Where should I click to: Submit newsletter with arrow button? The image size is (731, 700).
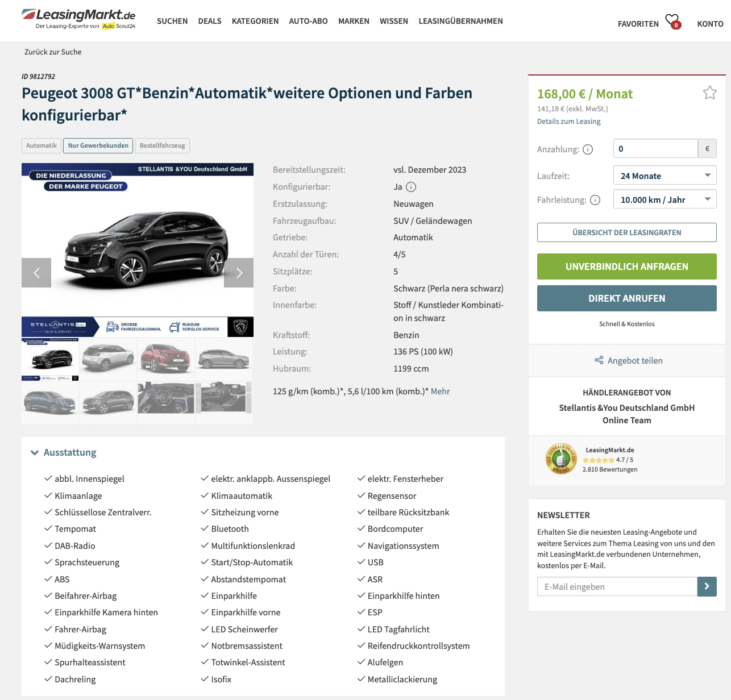click(707, 586)
